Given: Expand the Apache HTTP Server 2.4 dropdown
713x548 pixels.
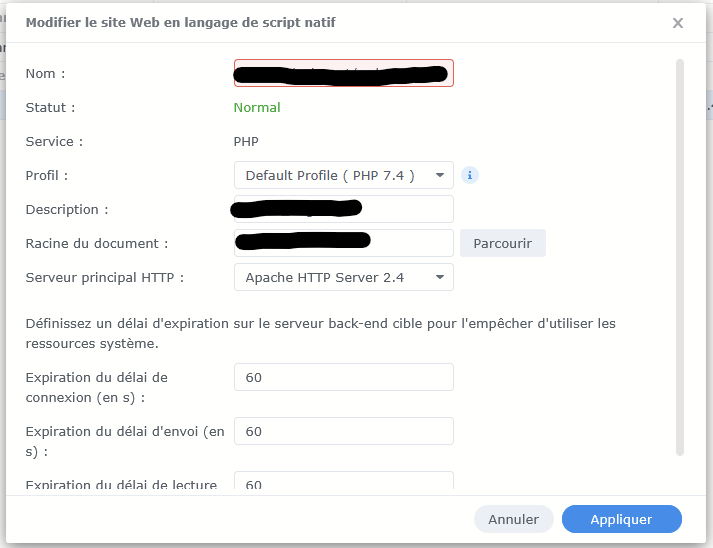Looking at the screenshot, I should click(343, 277).
